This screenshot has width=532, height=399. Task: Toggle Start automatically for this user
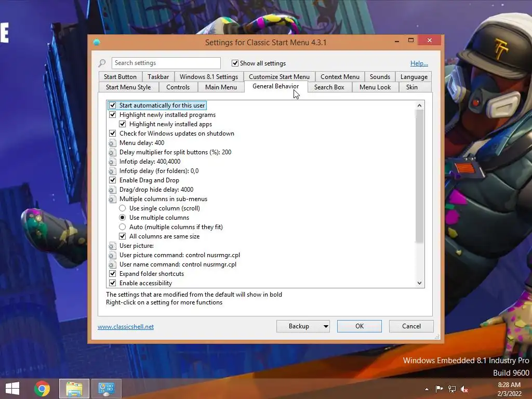[113, 105]
